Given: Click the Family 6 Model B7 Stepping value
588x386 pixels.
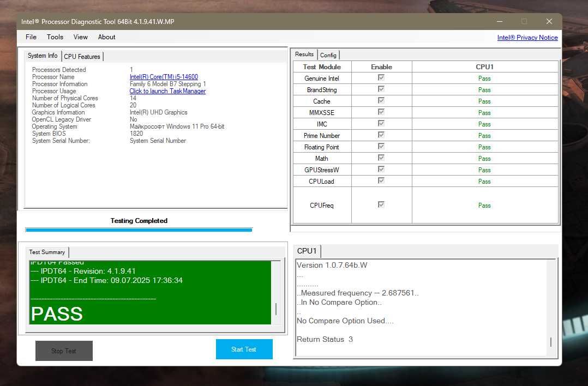Looking at the screenshot, I should tap(167, 84).
